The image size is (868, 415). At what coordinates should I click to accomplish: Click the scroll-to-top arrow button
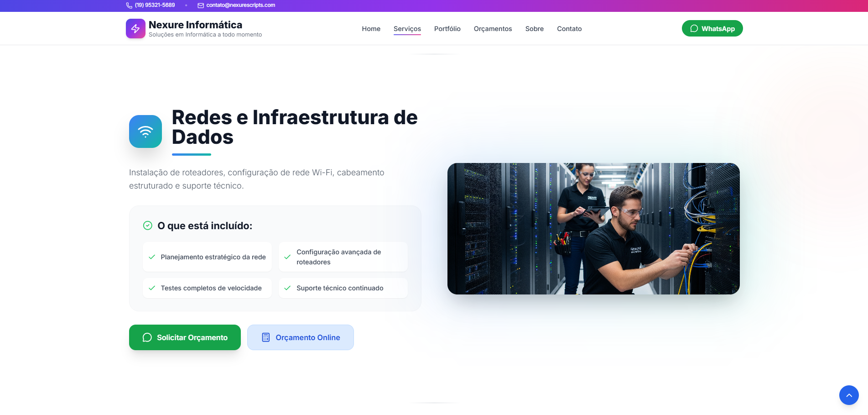849,395
